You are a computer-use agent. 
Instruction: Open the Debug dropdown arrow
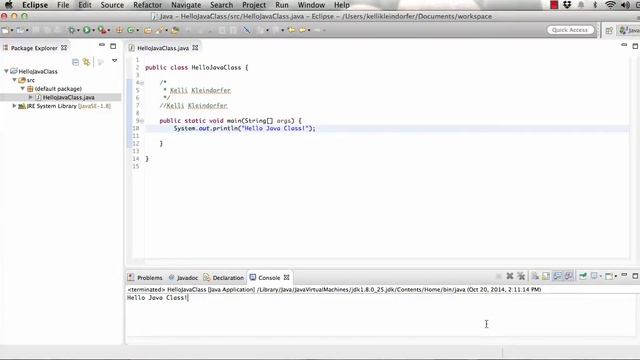[x=78, y=30]
